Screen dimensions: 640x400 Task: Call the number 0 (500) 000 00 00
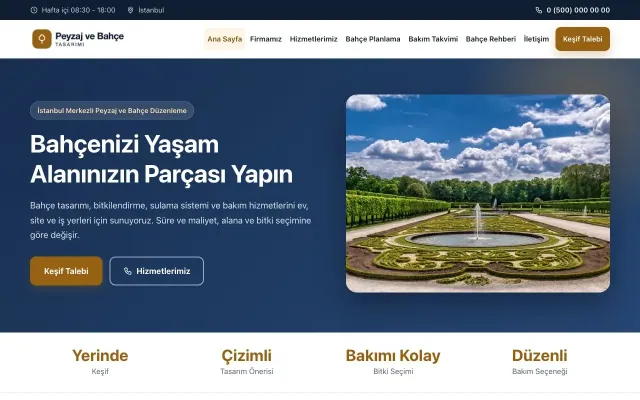coord(578,10)
